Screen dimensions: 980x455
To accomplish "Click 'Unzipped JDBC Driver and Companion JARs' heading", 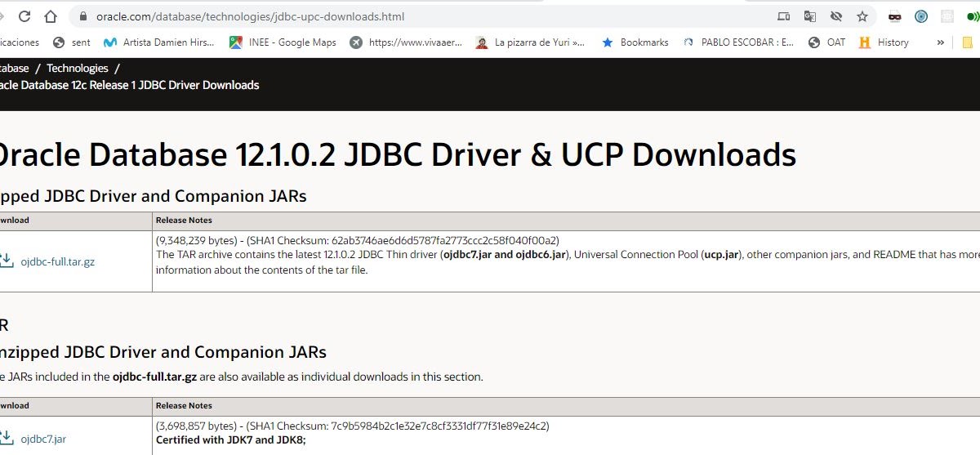I will [x=163, y=352].
